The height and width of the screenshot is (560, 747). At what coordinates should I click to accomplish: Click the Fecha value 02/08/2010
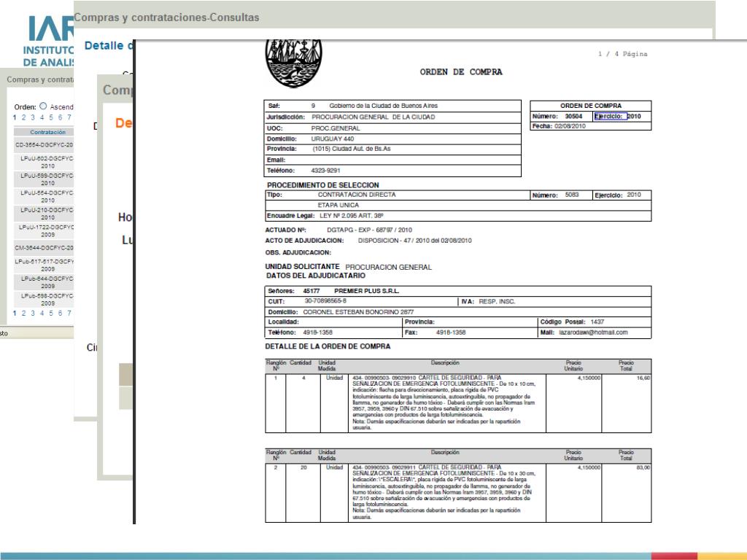[570, 126]
